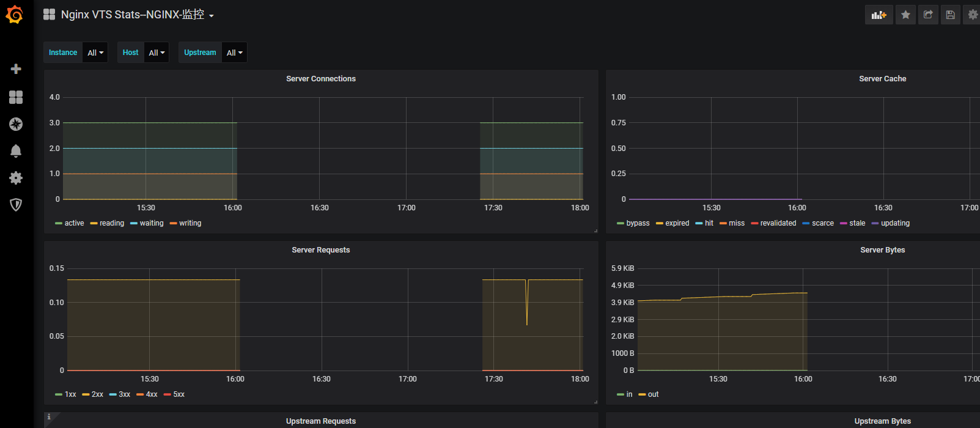
Task: Open the Server Admin shield icon
Action: pyautogui.click(x=16, y=204)
